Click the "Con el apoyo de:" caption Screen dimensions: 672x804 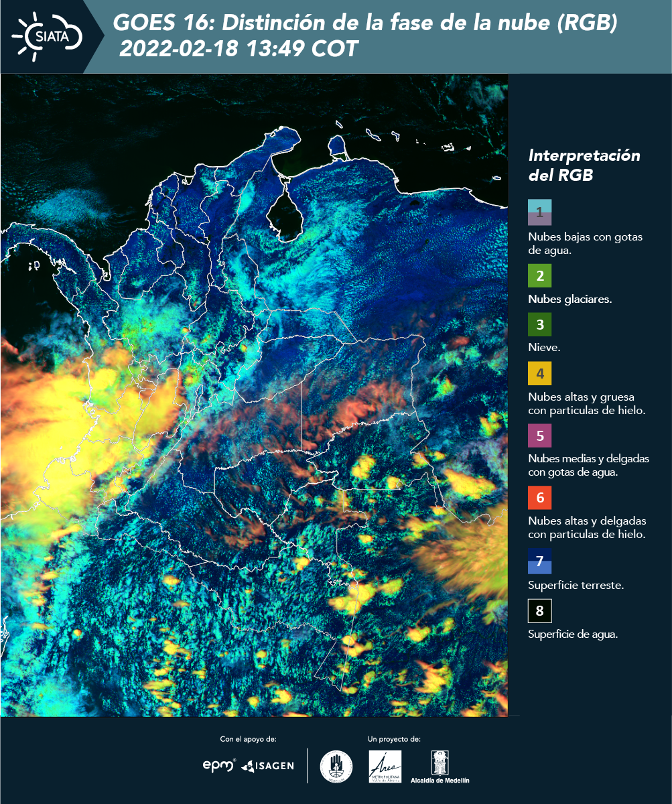(248, 740)
